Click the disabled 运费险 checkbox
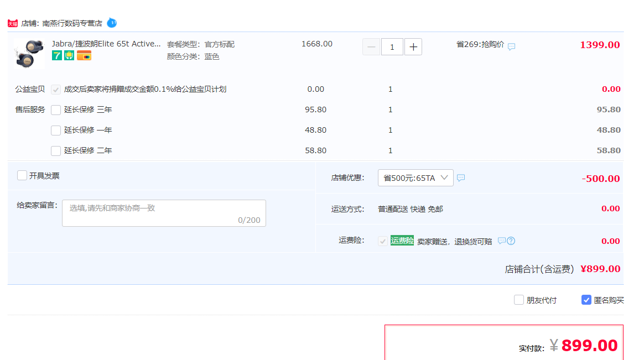Viewport: 644px width, 360px height. tap(383, 241)
